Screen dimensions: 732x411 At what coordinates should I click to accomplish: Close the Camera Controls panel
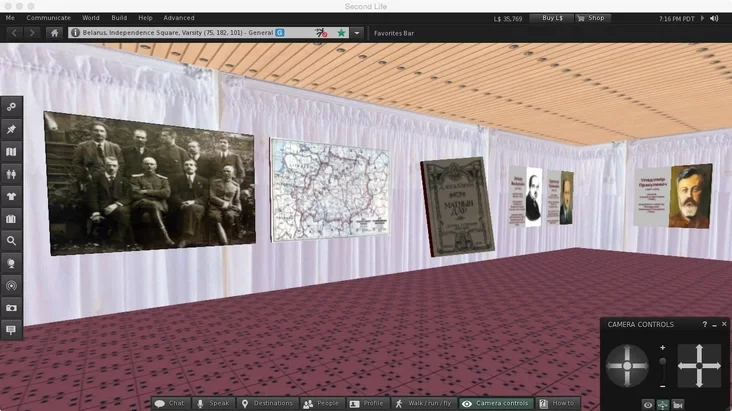[724, 324]
